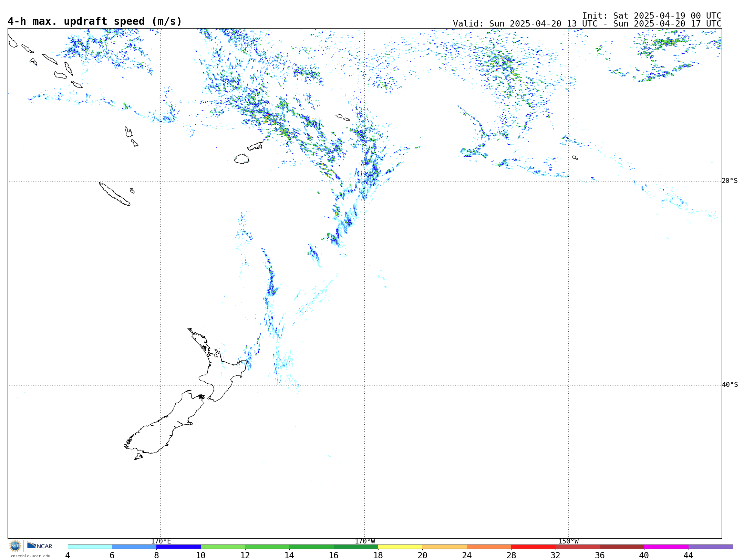Pick the purple above-44 colorbar segment

point(711,547)
